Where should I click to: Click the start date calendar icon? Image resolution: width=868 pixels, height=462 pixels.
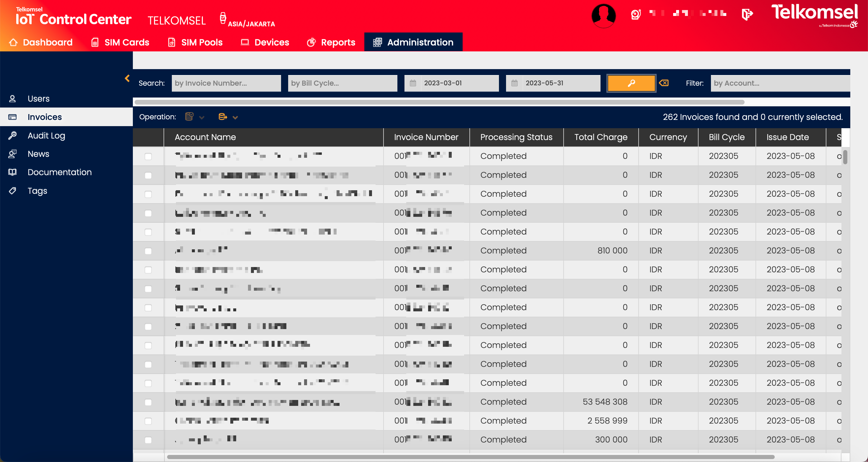point(413,83)
